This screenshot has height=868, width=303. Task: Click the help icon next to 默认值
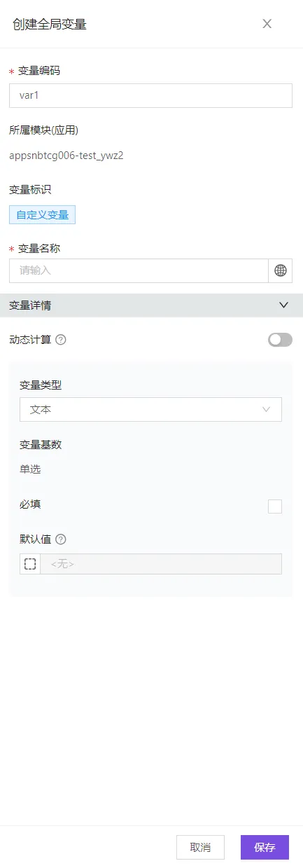pyautogui.click(x=61, y=539)
